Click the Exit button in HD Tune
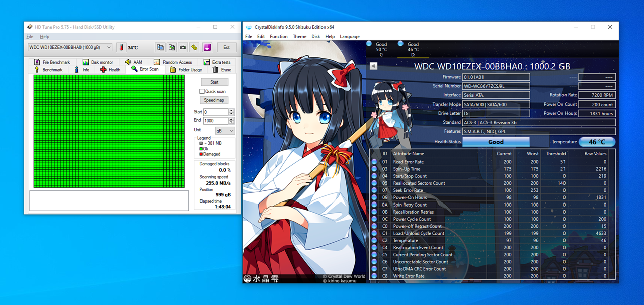This screenshot has width=644, height=305. [226, 47]
